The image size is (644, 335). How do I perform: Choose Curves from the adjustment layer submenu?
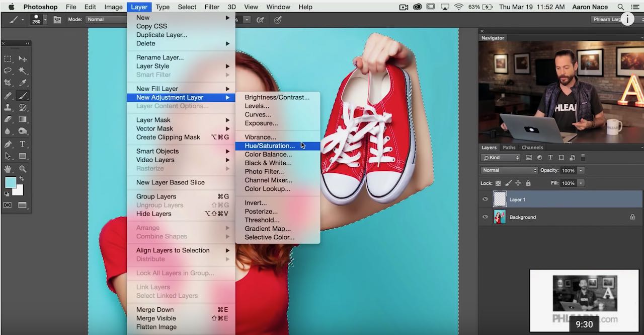[258, 114]
